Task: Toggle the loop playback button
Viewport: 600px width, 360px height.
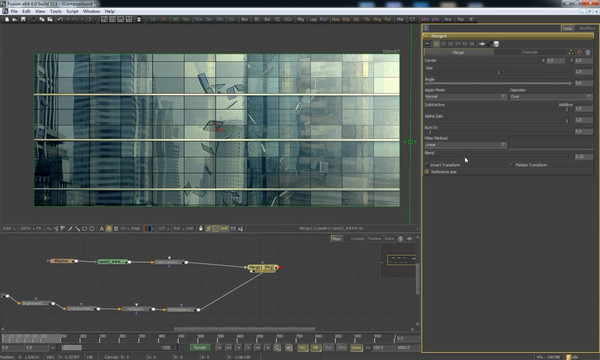Action: point(277,347)
